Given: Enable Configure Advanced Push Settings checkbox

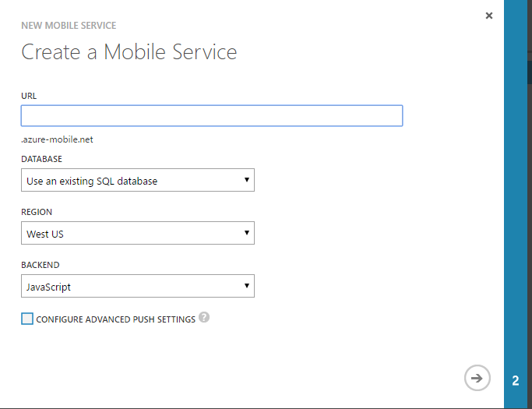Looking at the screenshot, I should point(28,319).
